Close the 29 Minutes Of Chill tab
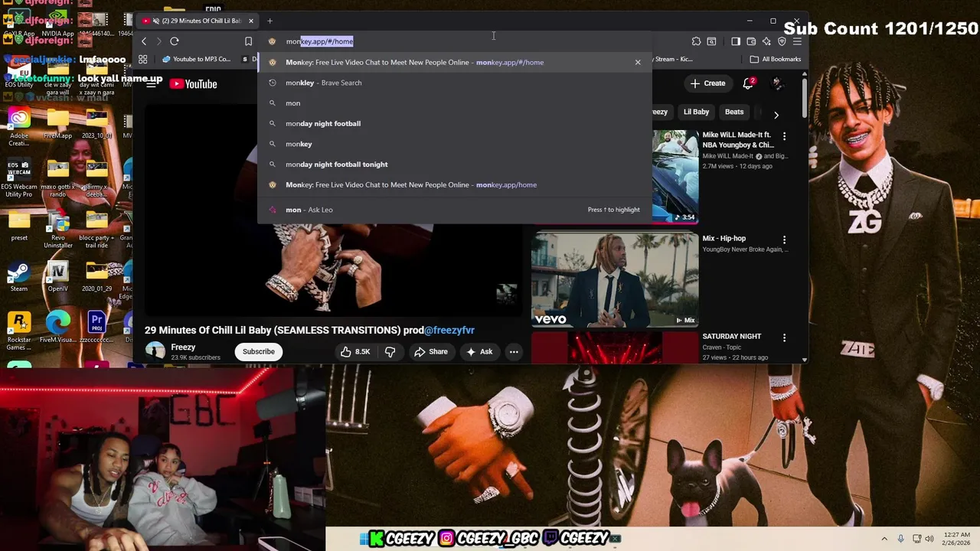Viewport: 980px width, 551px height. coord(250,21)
